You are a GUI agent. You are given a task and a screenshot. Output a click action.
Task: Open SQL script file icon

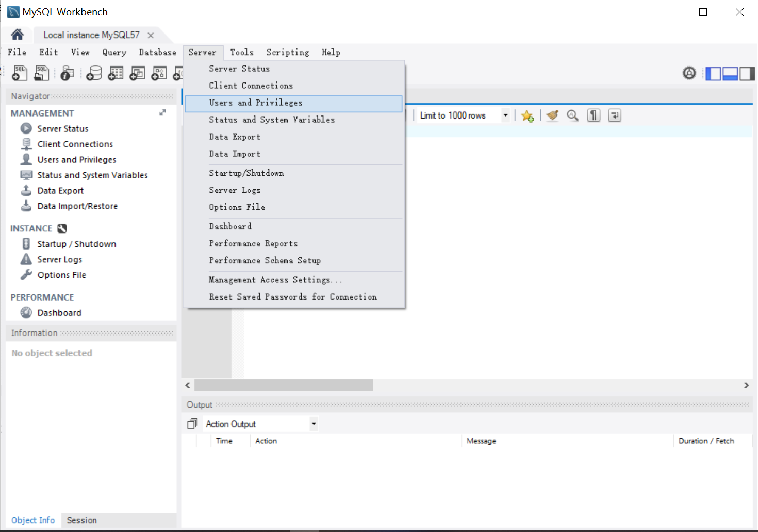click(x=41, y=73)
